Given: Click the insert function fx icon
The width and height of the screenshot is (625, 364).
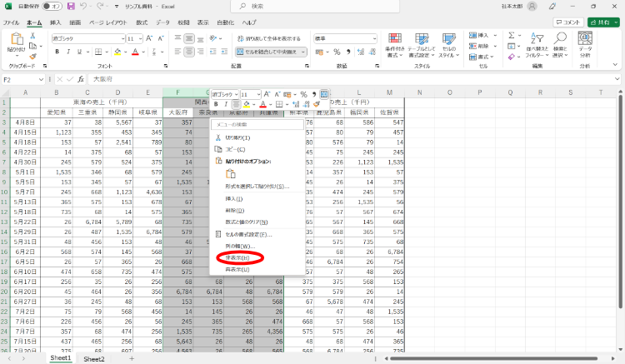Looking at the screenshot, I should [x=81, y=79].
